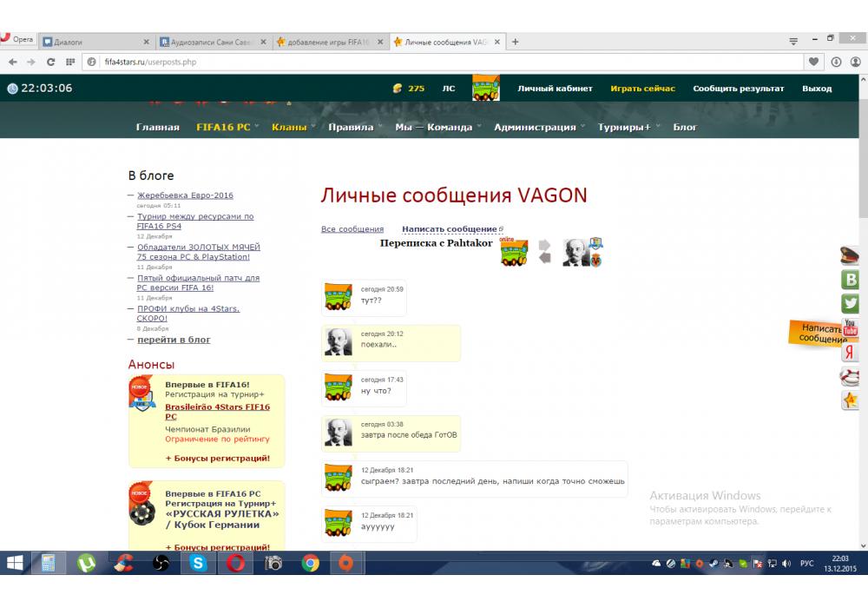The image size is (868, 608).
Task: Click the orange Написать сообщение sticker button
Action: pos(816,334)
